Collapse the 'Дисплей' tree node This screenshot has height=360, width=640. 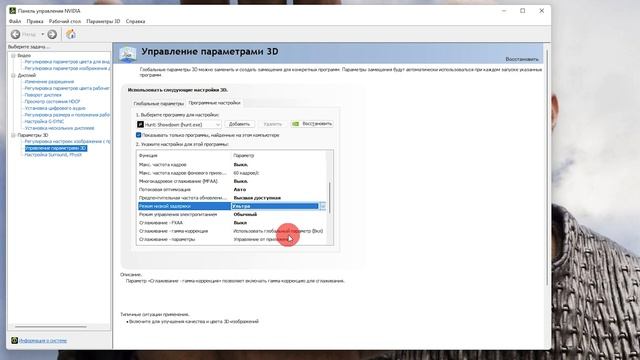[13, 75]
